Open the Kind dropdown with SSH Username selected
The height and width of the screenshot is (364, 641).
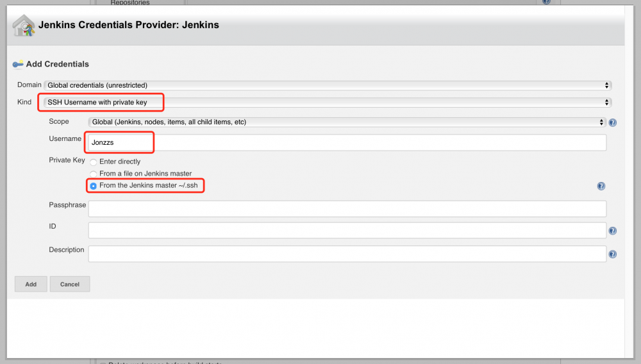(328, 103)
